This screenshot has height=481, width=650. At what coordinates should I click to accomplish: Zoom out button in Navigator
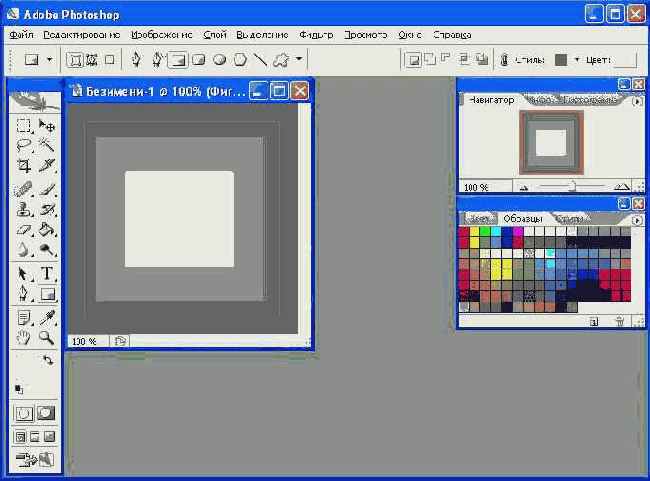pyautogui.click(x=524, y=187)
